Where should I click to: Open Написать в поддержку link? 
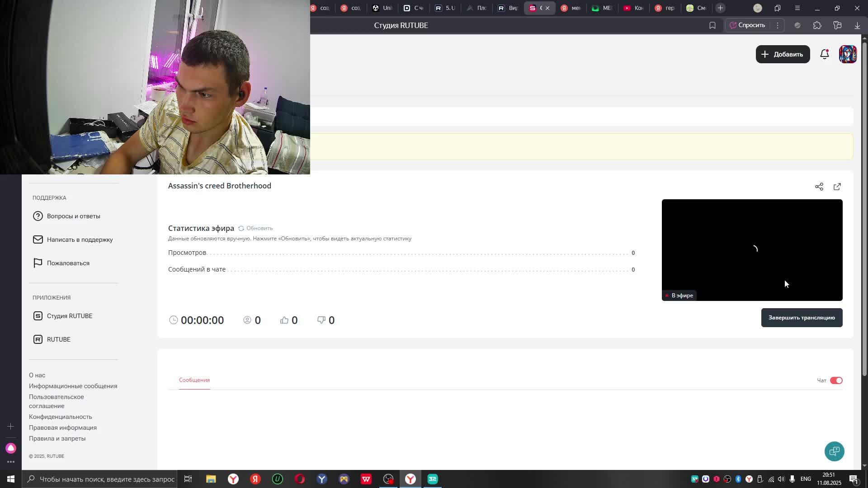(x=80, y=239)
